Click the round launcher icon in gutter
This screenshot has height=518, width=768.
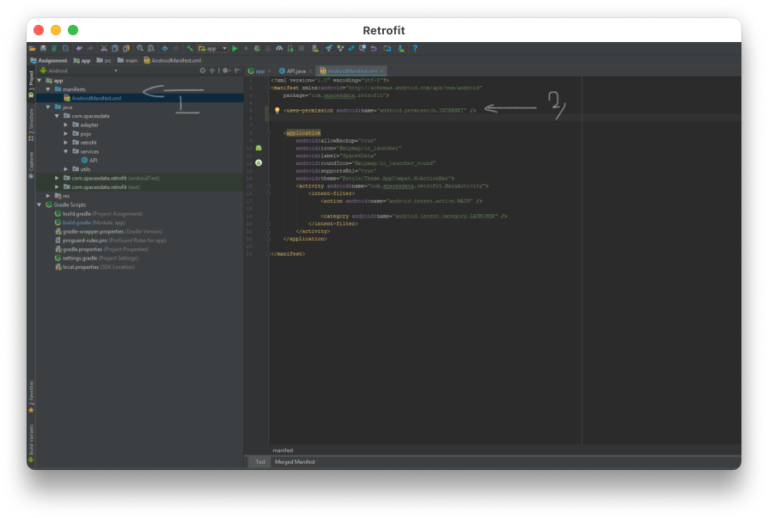[259, 163]
